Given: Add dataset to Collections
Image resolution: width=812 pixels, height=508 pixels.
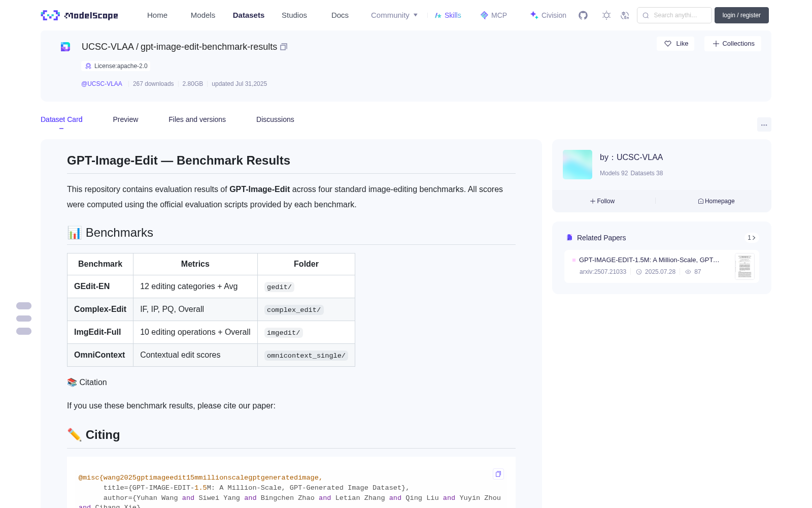Looking at the screenshot, I should [733, 44].
